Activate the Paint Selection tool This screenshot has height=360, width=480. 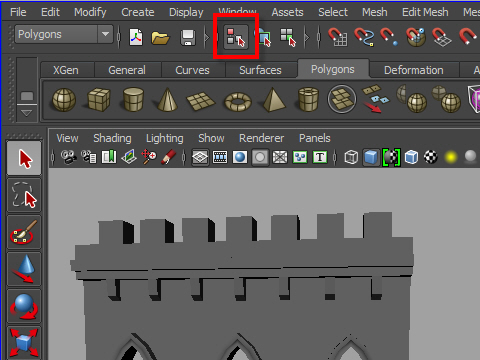click(x=24, y=232)
